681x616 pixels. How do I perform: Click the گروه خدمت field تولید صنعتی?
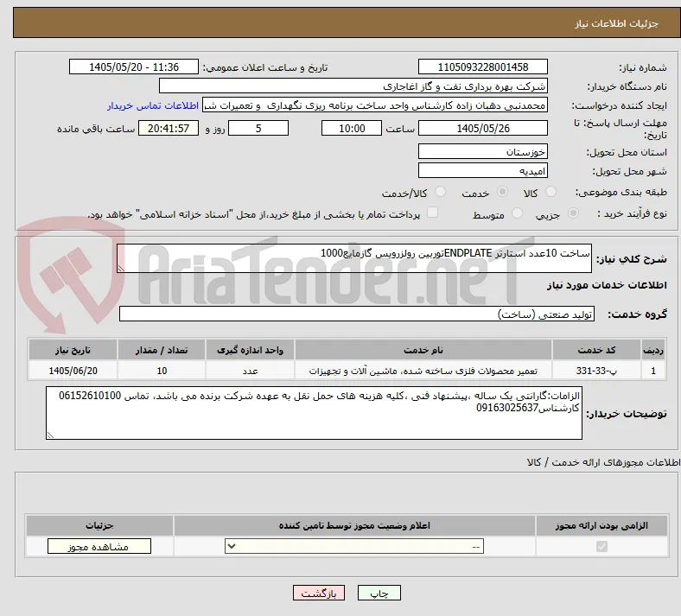pyautogui.click(x=357, y=314)
